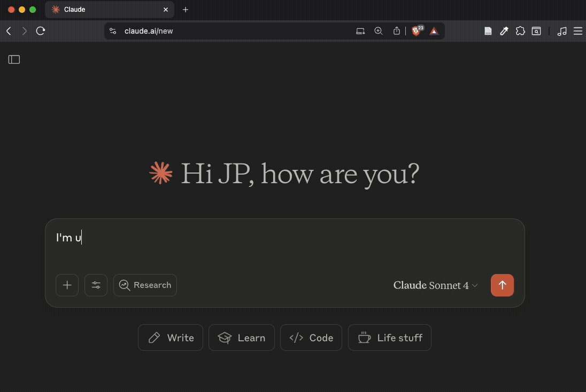
Task: Reload the page using the refresh icon
Action: pos(40,31)
